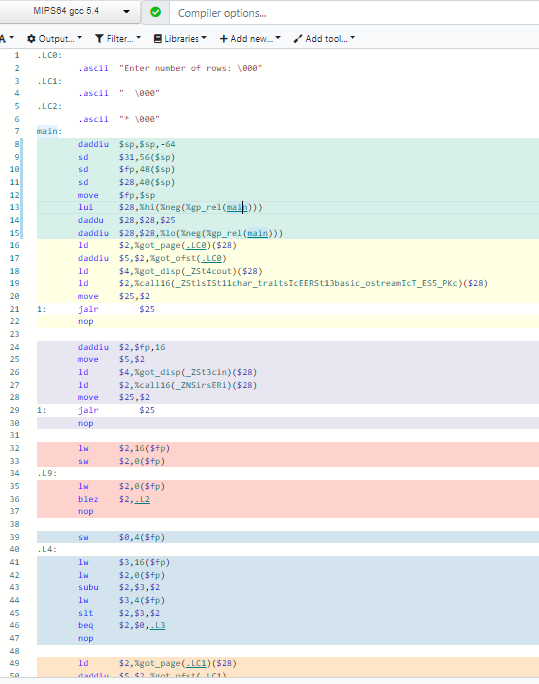Follow the main link on line 15
Viewport: 539px width, 684px height.
[257, 233]
